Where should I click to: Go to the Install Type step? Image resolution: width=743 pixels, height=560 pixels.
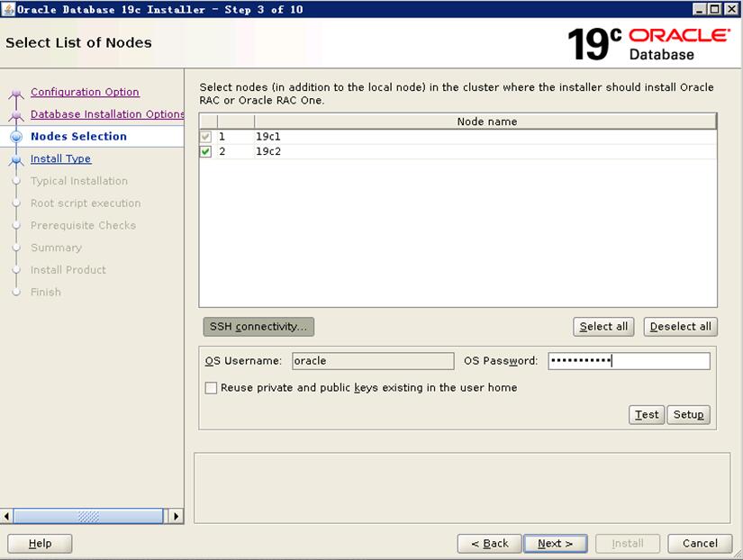click(x=60, y=158)
